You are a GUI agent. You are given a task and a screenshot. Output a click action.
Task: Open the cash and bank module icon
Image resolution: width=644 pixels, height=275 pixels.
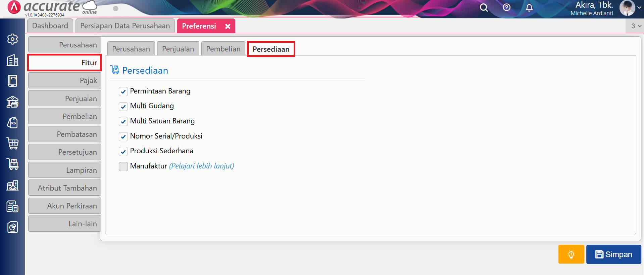12,102
